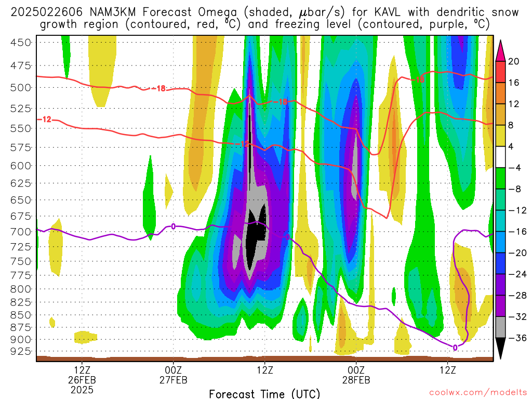The image size is (532, 399).
Task: Click the blue swatch between -20 and -24
Action: 500,263
